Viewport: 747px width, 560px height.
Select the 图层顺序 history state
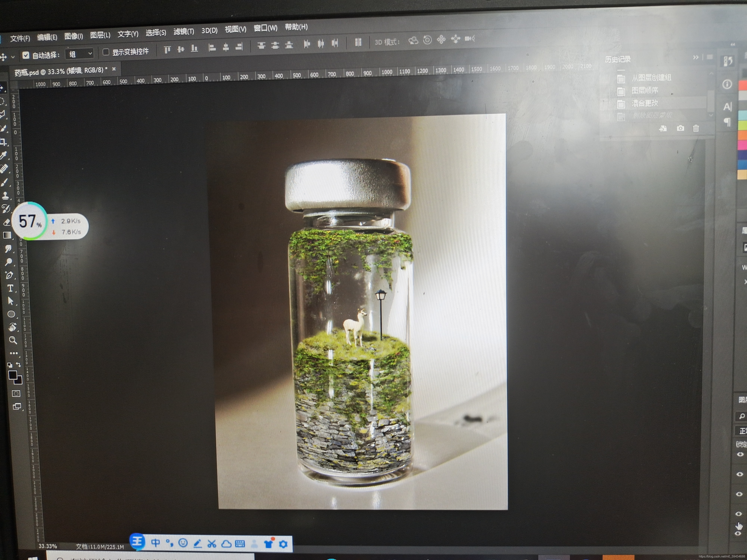645,91
